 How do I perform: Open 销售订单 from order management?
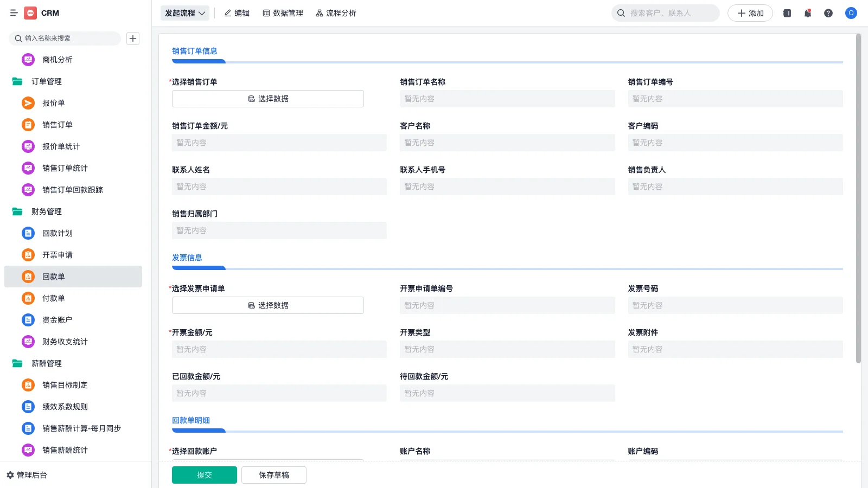click(x=58, y=125)
